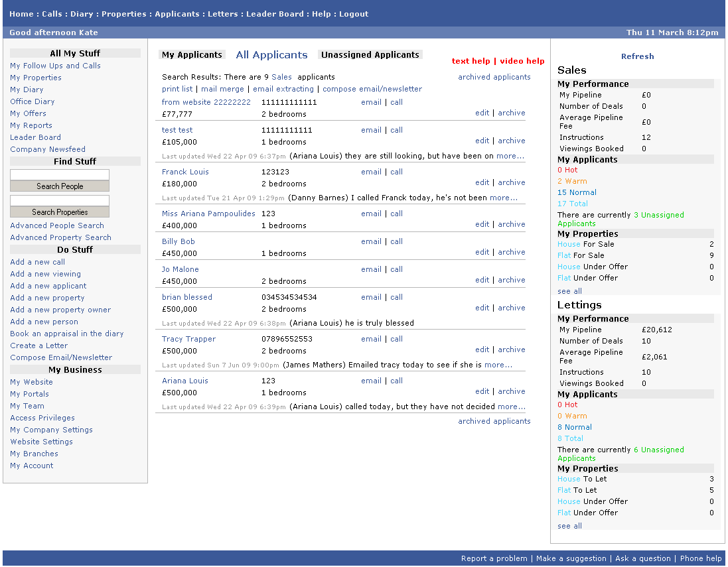The height and width of the screenshot is (567, 728).
Task: Open My Website link
Action: pyautogui.click(x=32, y=383)
